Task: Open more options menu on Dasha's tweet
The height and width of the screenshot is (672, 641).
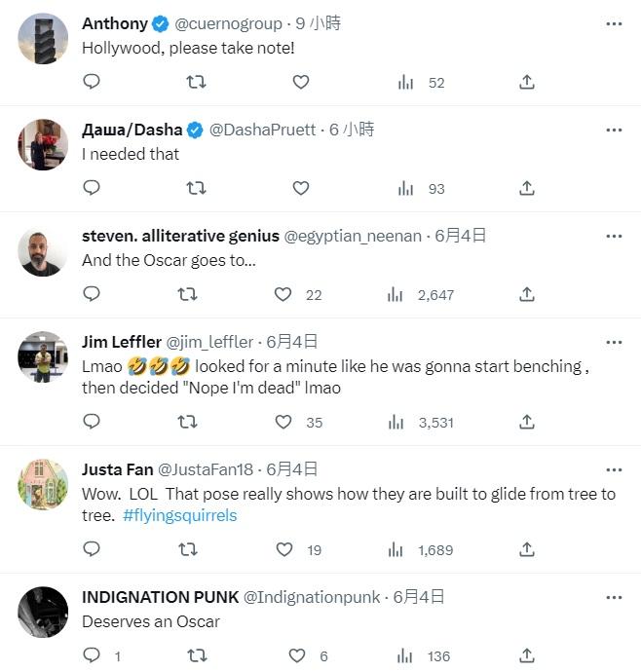Action: (x=613, y=129)
